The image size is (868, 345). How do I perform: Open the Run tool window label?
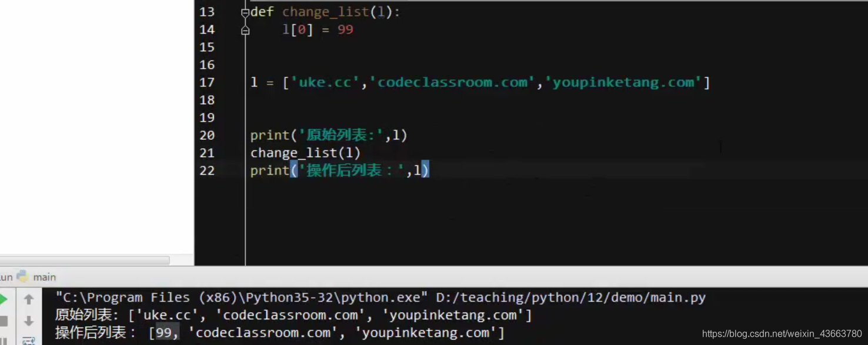6,277
